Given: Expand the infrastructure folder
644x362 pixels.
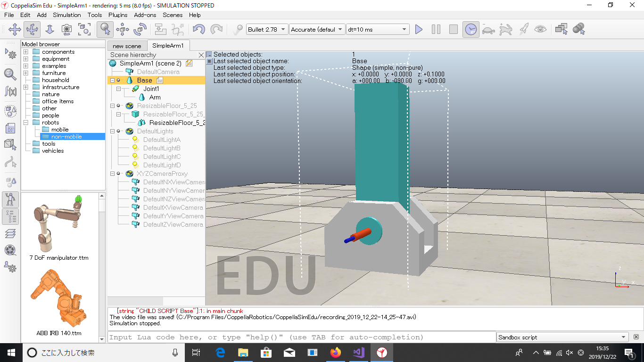Looking at the screenshot, I should [25, 87].
